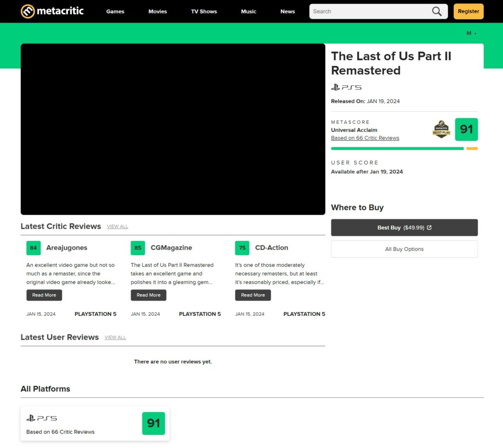503x448 pixels.
Task: Click PLAYSTATION 5 under Areajugones review
Action: point(95,314)
